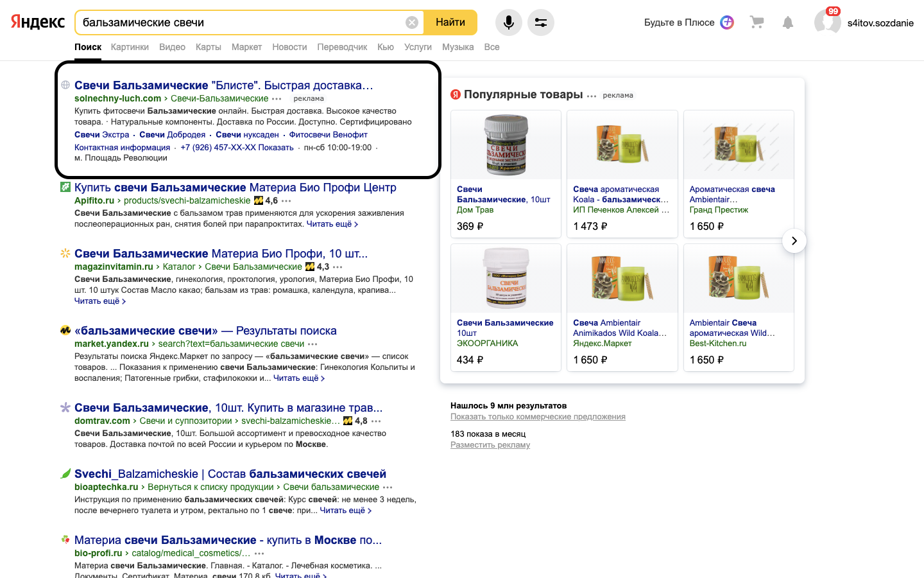The height and width of the screenshot is (578, 924).
Task: Open the three-dot menu by Популярные товары
Action: (592, 96)
